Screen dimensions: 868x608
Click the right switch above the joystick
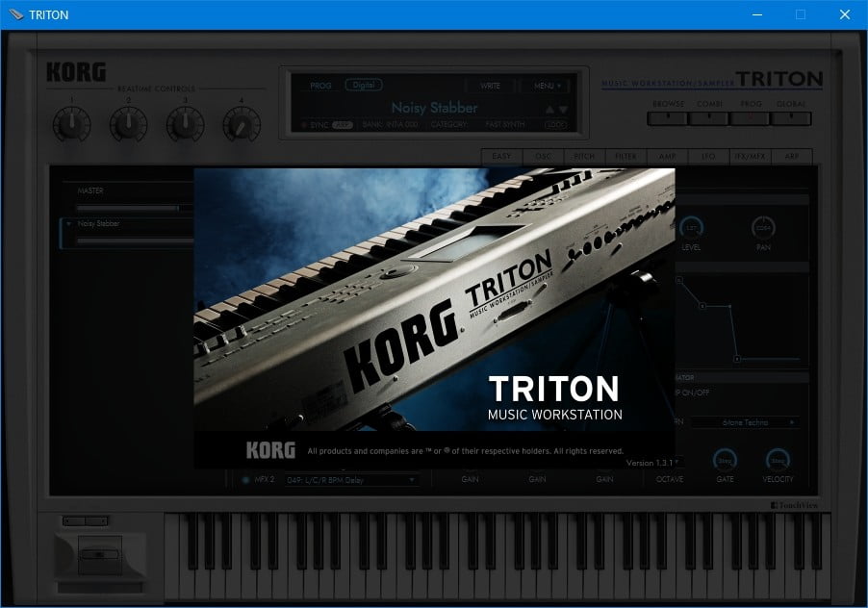click(x=96, y=521)
